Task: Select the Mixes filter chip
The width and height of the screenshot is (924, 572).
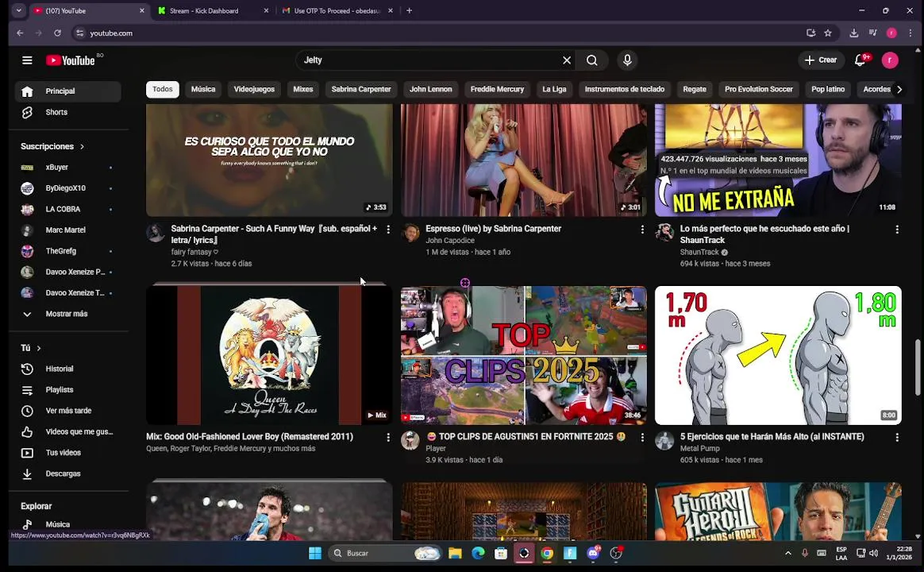Action: pos(303,90)
